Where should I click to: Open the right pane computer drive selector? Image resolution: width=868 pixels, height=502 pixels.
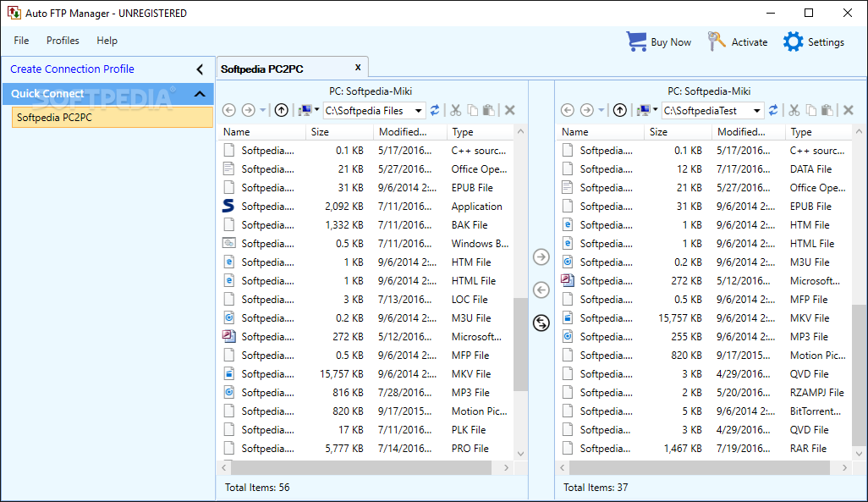point(647,110)
